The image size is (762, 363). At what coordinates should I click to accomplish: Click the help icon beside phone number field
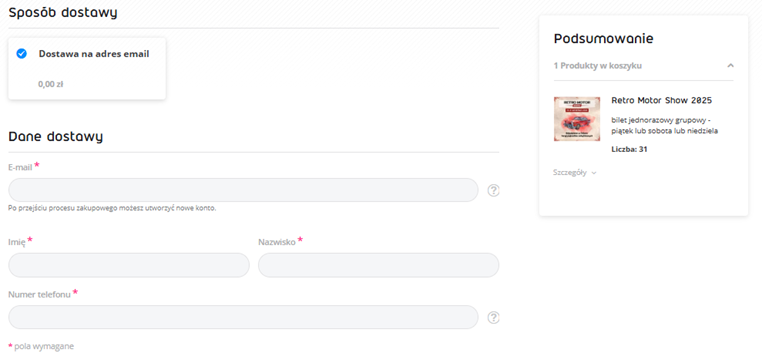[x=493, y=317]
